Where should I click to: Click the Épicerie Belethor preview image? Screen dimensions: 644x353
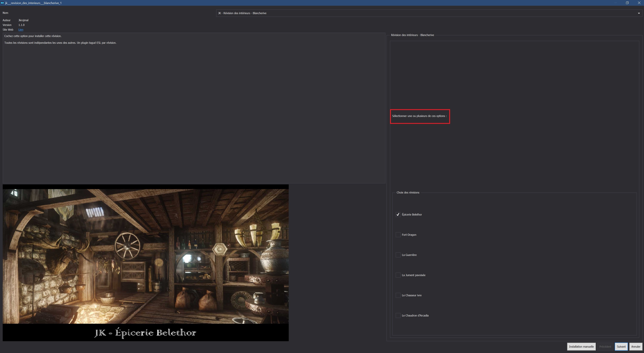click(x=146, y=263)
